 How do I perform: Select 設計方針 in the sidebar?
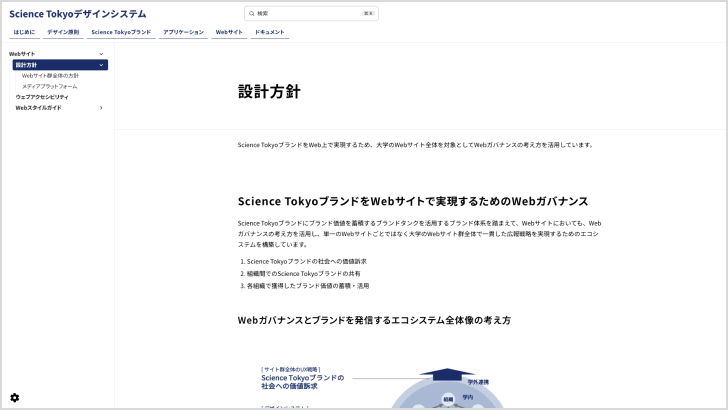tap(27, 65)
